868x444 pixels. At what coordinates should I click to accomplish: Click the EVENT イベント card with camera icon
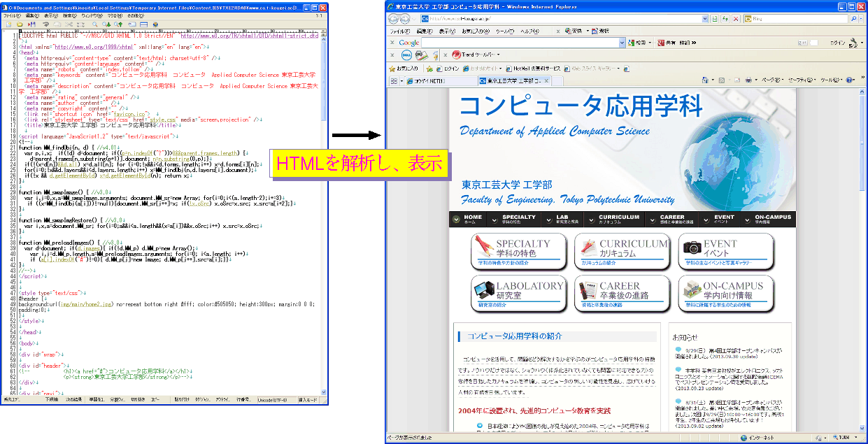tap(726, 252)
